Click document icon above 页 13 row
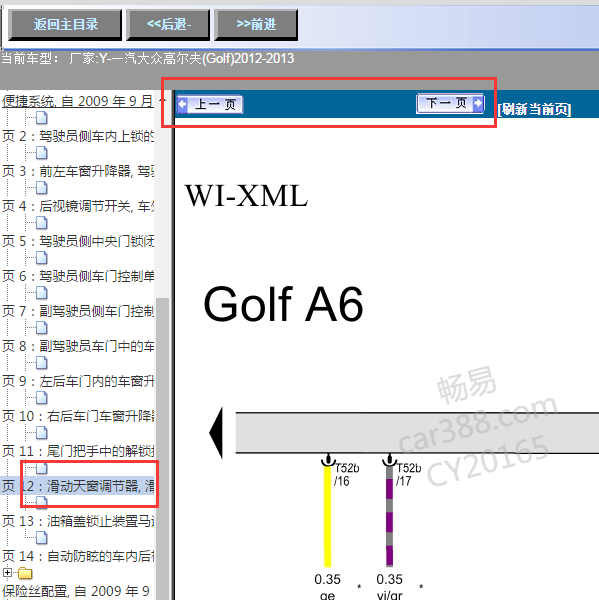The width and height of the screenshot is (599, 600). tap(42, 503)
